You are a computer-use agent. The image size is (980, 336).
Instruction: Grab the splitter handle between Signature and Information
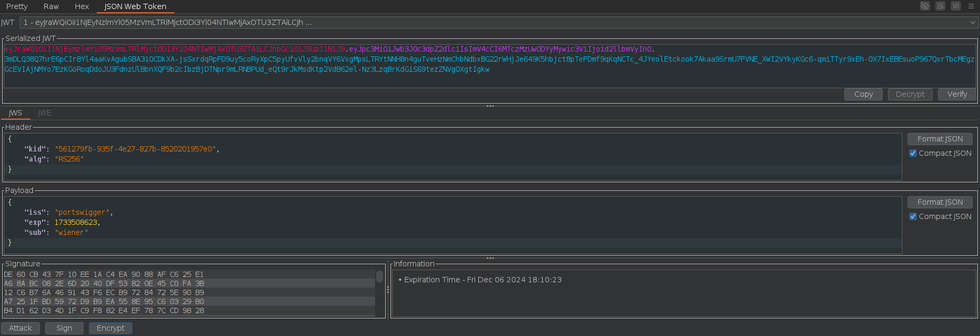click(x=388, y=290)
